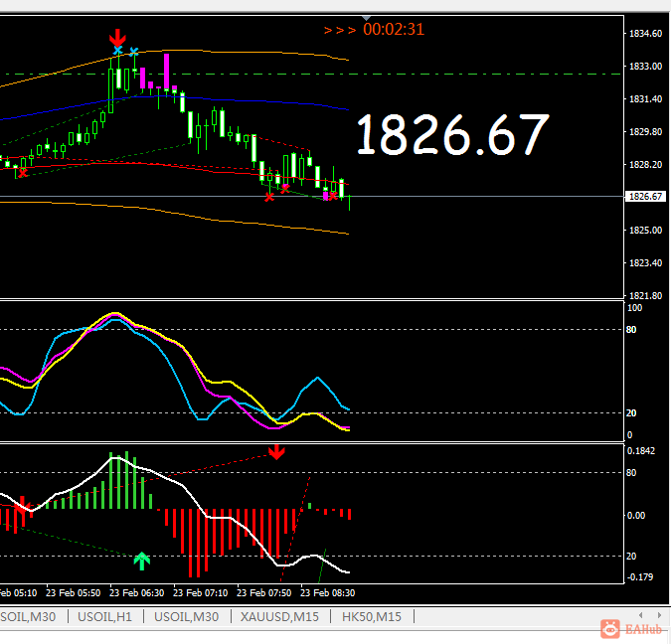
Task: Select the red down arrow in MACD panel
Action: tap(276, 452)
